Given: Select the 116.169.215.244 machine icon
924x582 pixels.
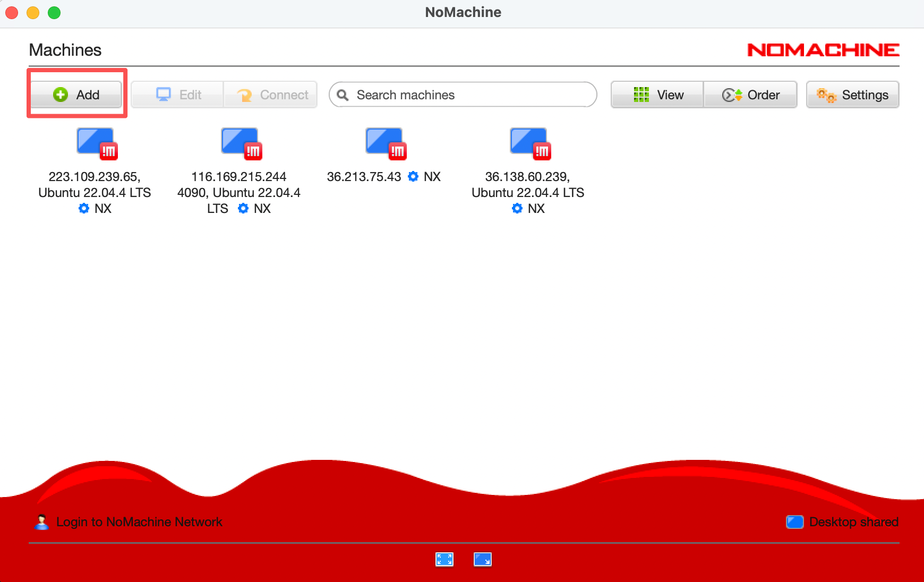Looking at the screenshot, I should coord(240,143).
